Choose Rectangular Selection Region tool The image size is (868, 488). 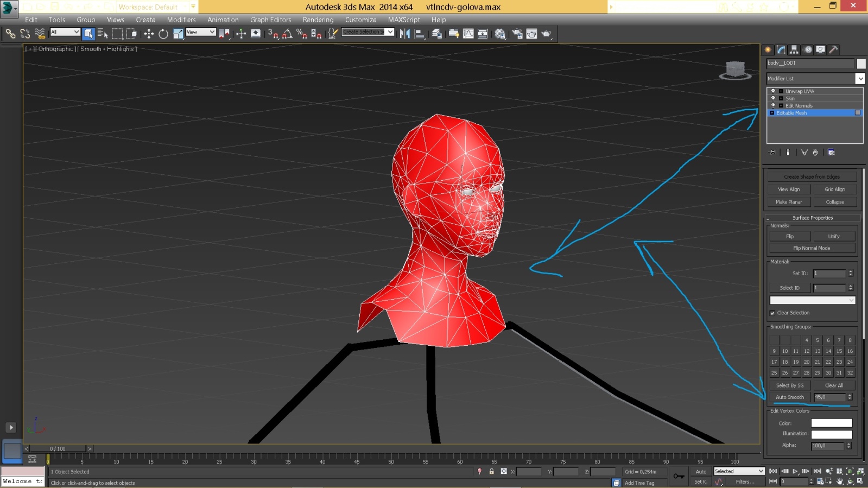117,34
